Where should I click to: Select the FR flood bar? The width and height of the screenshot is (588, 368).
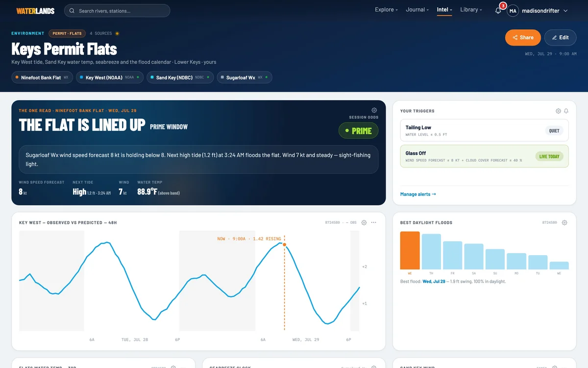(x=453, y=255)
